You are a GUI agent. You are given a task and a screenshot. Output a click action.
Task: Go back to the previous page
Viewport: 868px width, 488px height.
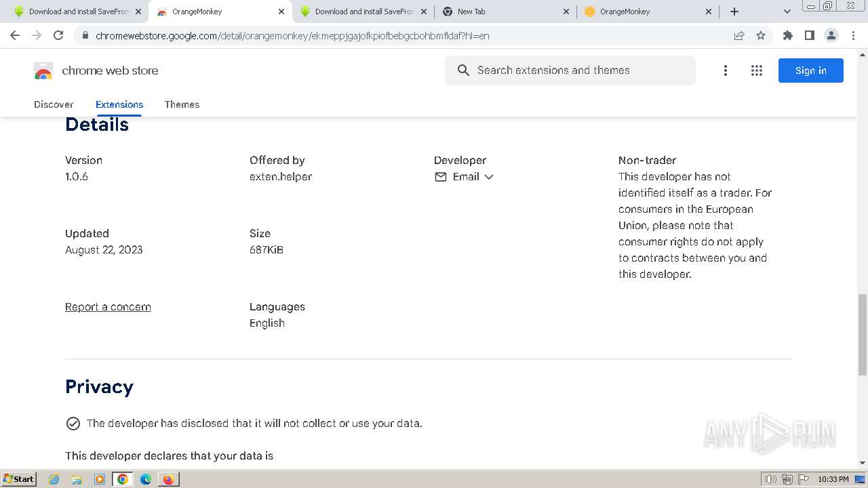point(15,35)
